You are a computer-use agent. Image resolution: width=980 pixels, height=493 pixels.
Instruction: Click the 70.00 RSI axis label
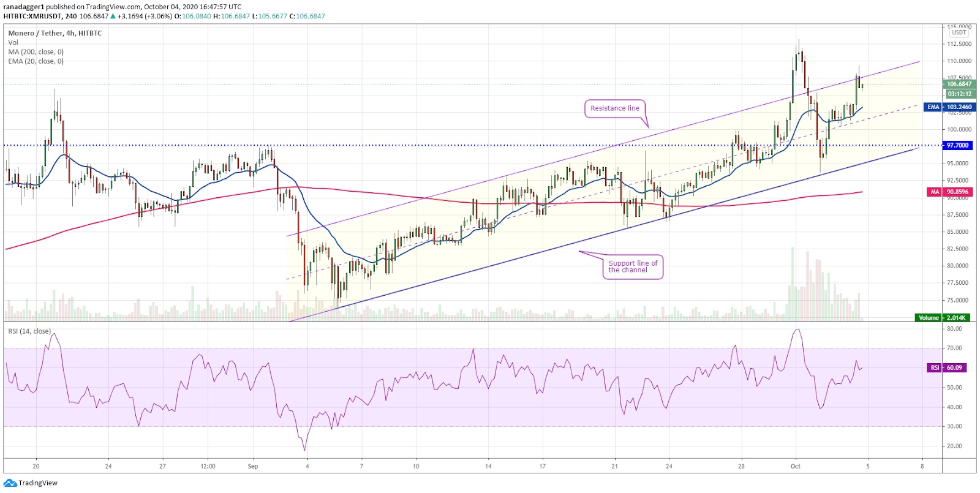click(x=954, y=348)
